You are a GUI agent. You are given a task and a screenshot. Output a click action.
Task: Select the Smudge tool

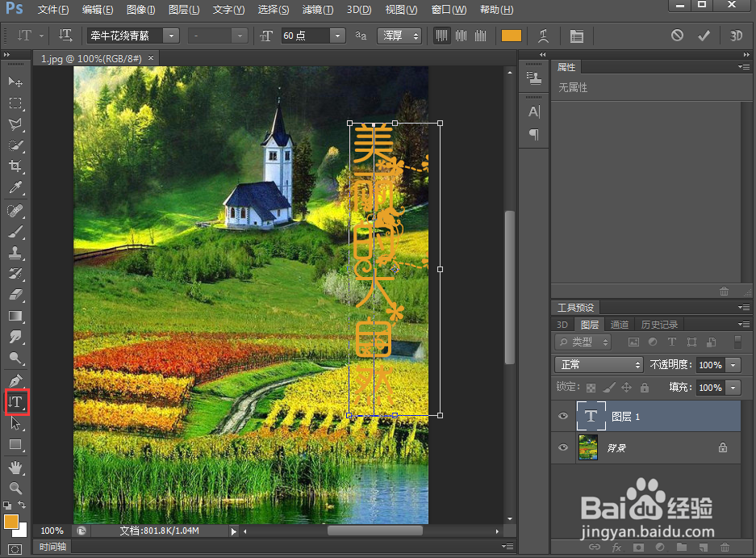coord(15,337)
